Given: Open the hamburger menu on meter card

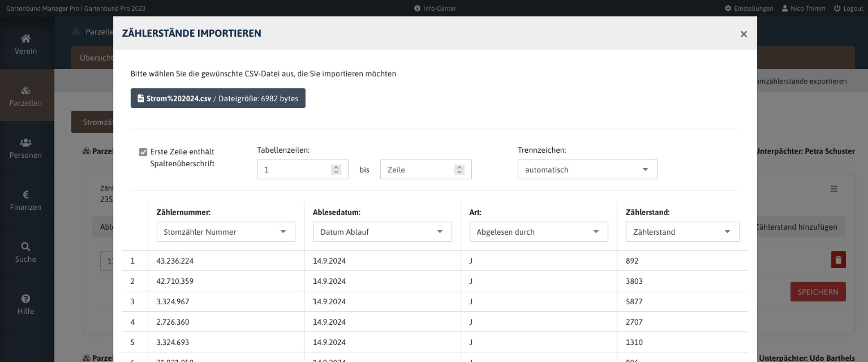Looking at the screenshot, I should pyautogui.click(x=834, y=189).
